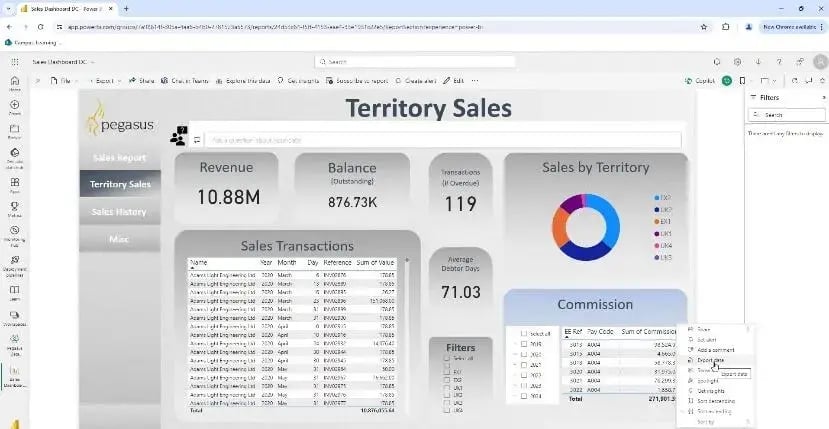This screenshot has width=829, height=429.
Task: Open the Home page from the sidebar
Action: 15,83
